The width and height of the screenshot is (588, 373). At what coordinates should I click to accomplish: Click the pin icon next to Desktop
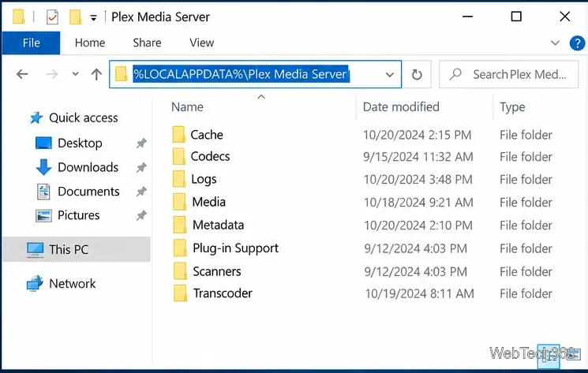coord(141,143)
